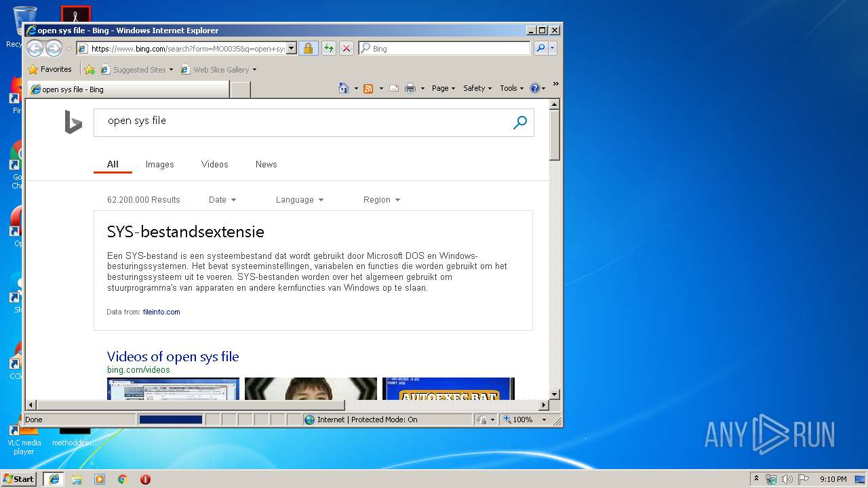
Task: Click volume speaker icon in system tray
Action: 787,479
